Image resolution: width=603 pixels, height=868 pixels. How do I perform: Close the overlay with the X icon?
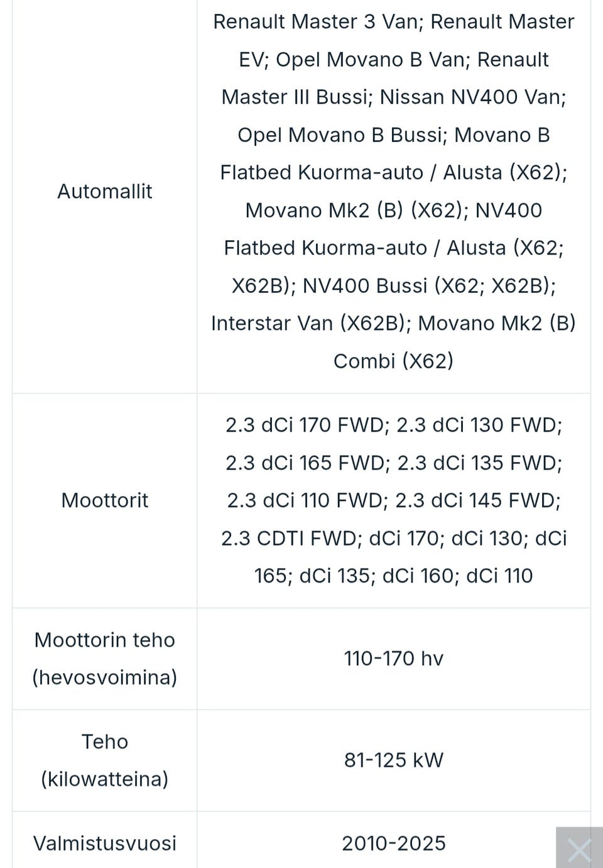tap(579, 849)
